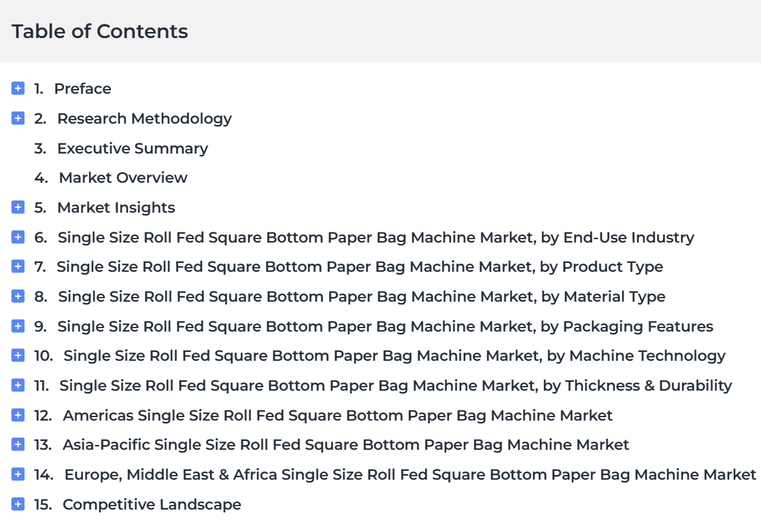The width and height of the screenshot is (761, 532).
Task: Expand the Asia-Pacific market section icon
Action: [x=18, y=444]
